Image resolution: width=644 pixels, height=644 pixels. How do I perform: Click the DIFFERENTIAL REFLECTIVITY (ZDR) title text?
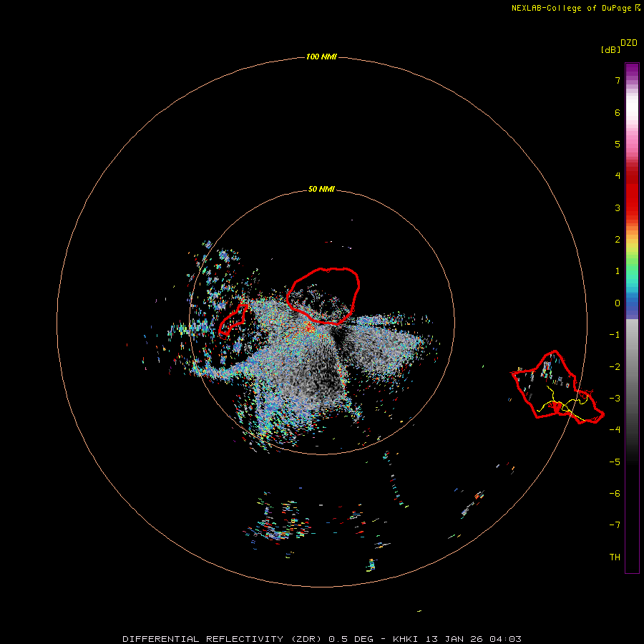coord(222,639)
